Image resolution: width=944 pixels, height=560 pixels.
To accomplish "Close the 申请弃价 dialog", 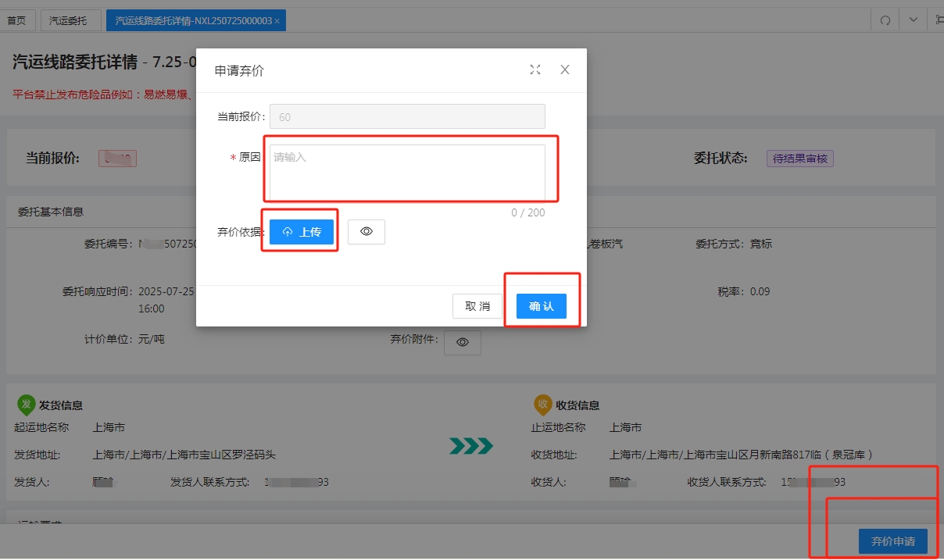I will point(565,70).
